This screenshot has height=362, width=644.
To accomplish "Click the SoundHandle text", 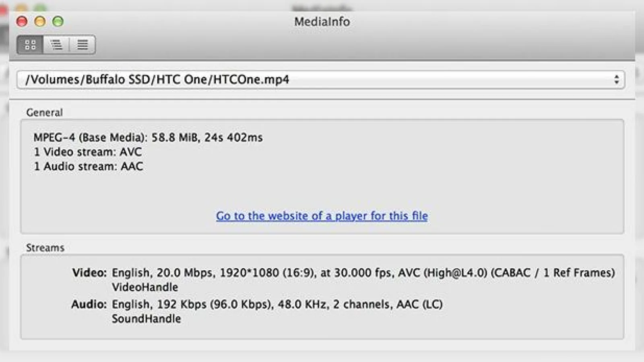I will coord(147,319).
